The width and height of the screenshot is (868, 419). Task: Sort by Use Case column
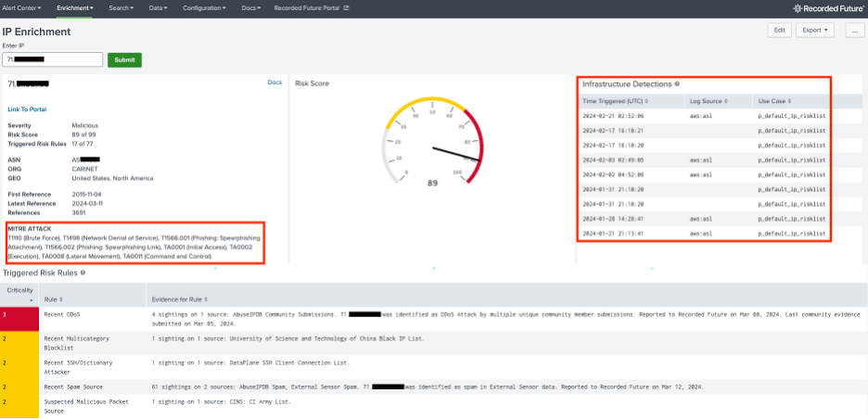[774, 101]
